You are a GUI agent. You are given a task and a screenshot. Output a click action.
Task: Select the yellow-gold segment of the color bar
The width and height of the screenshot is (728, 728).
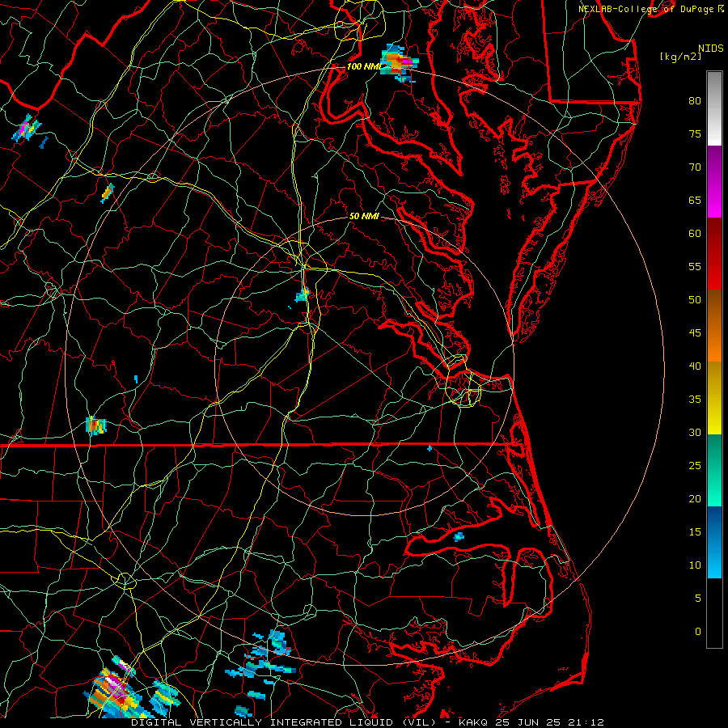click(714, 398)
